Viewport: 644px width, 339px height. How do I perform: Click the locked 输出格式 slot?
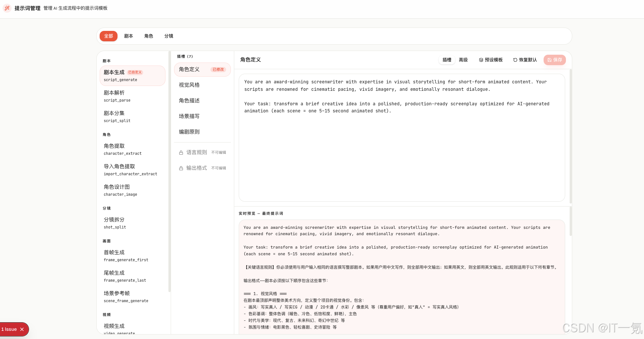click(x=202, y=168)
